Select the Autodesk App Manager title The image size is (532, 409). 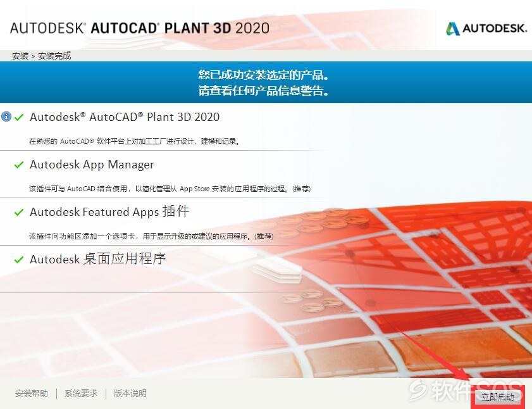click(92, 165)
